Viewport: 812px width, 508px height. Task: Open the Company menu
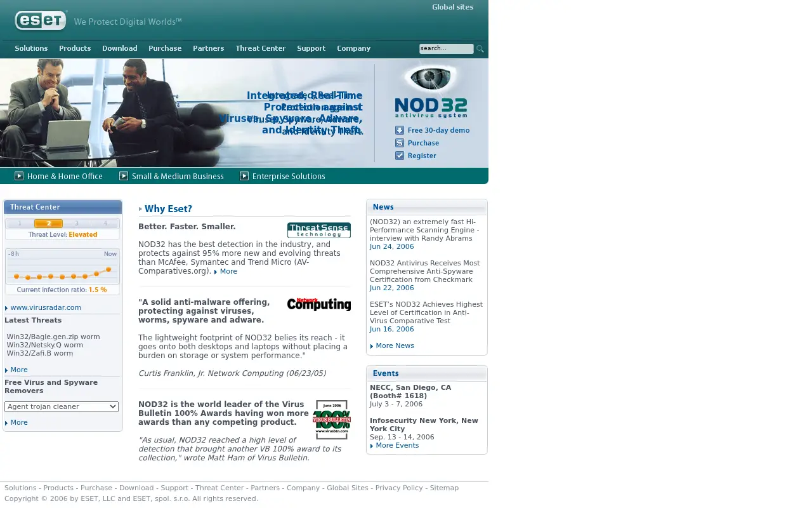pyautogui.click(x=354, y=48)
